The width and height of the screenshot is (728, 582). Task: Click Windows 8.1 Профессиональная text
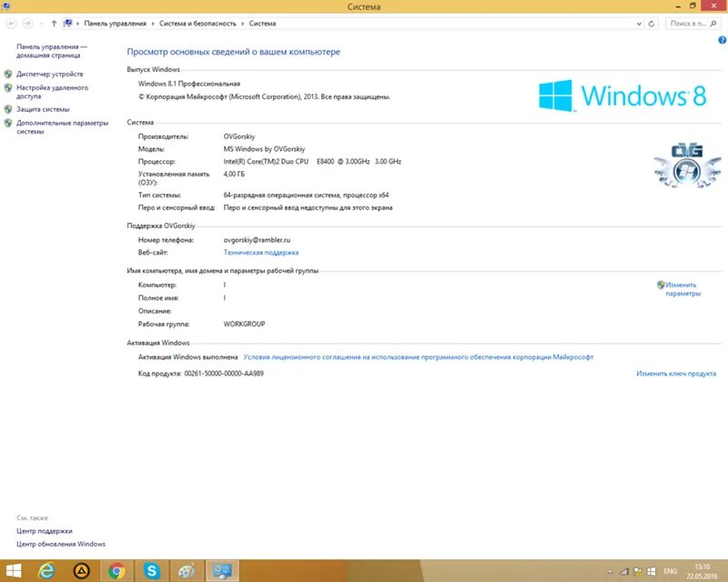click(x=189, y=84)
